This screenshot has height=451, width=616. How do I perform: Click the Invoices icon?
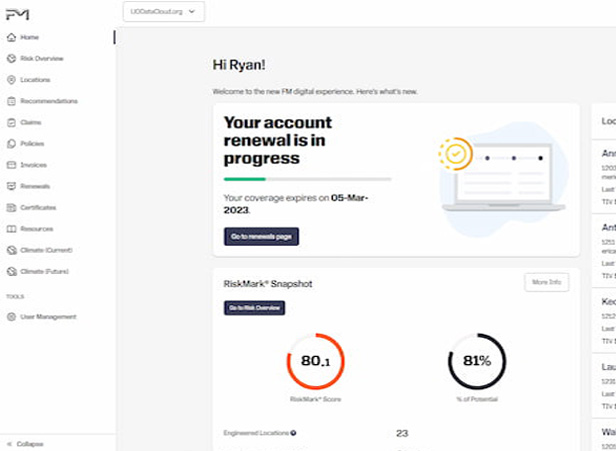tap(11, 165)
